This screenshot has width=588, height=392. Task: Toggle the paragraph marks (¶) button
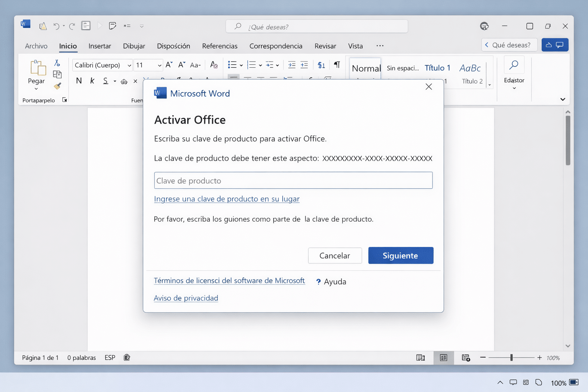pyautogui.click(x=336, y=65)
